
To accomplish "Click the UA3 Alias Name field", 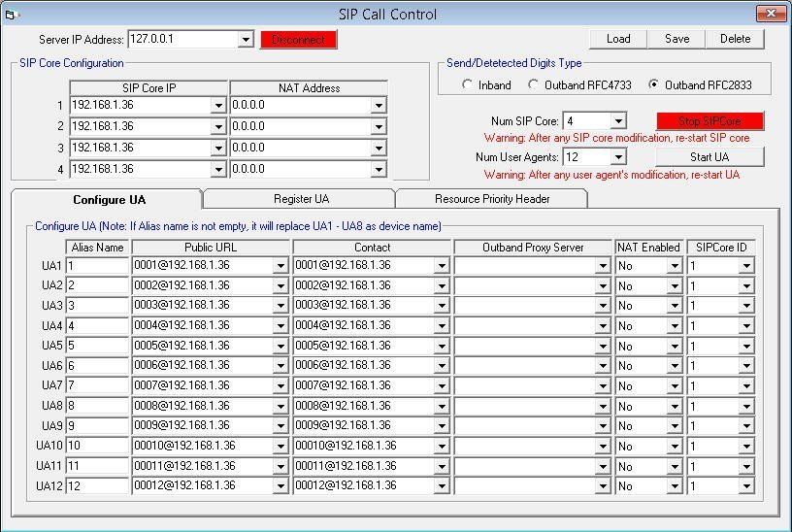I will (97, 306).
